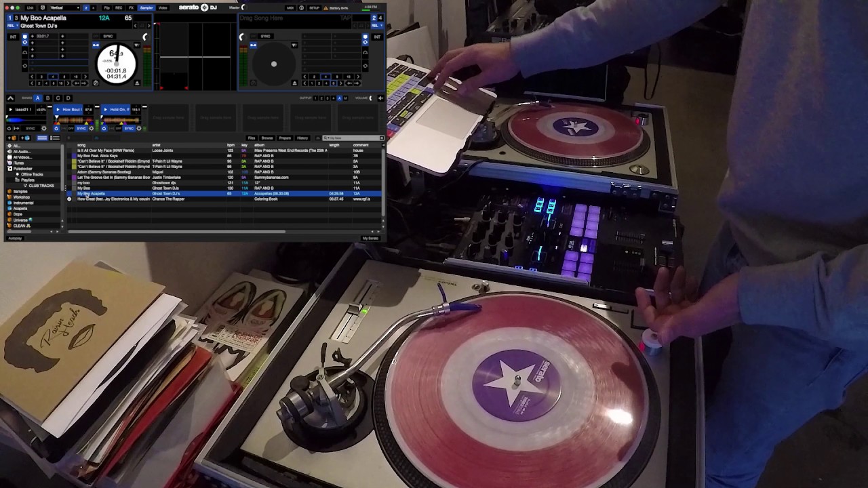Route sampler output to channel M

(346, 98)
